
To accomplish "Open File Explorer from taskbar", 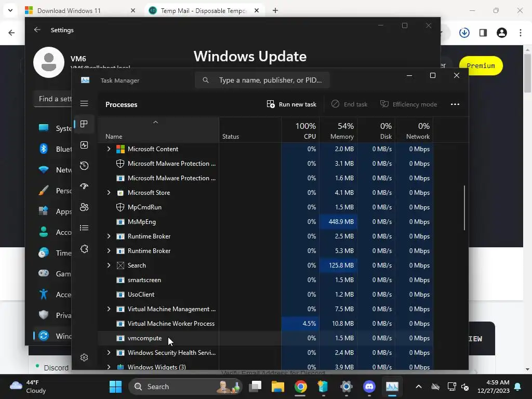I will 277,387.
